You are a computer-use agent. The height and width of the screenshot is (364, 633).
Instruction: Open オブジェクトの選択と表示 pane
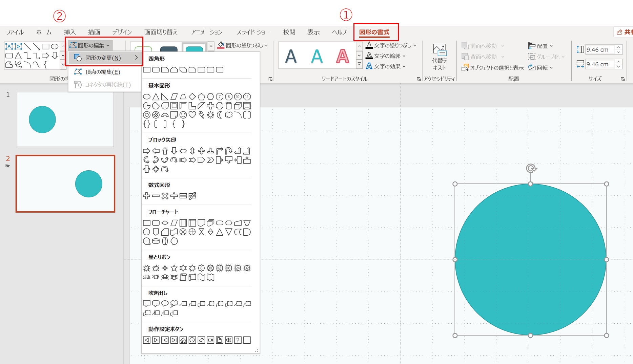pos(492,68)
